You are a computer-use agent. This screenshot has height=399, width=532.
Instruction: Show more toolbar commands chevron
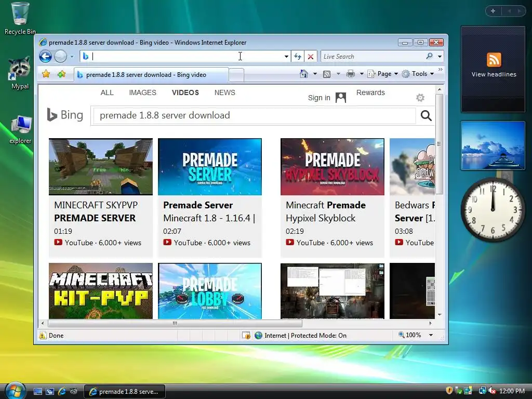pos(441,70)
